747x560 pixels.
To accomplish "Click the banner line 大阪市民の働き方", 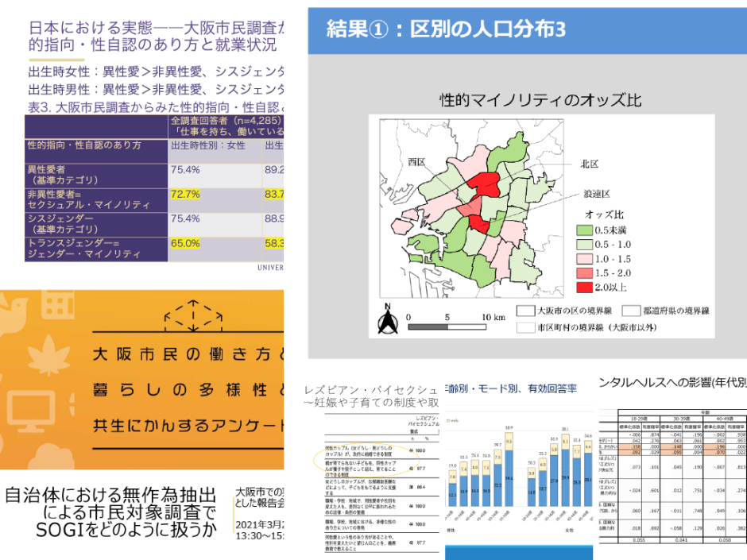I will point(188,354).
